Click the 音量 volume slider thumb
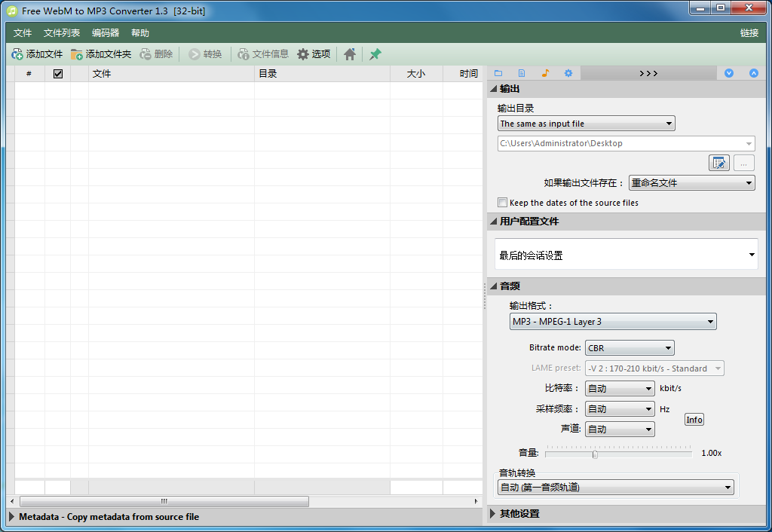Image resolution: width=772 pixels, height=532 pixels. click(595, 454)
